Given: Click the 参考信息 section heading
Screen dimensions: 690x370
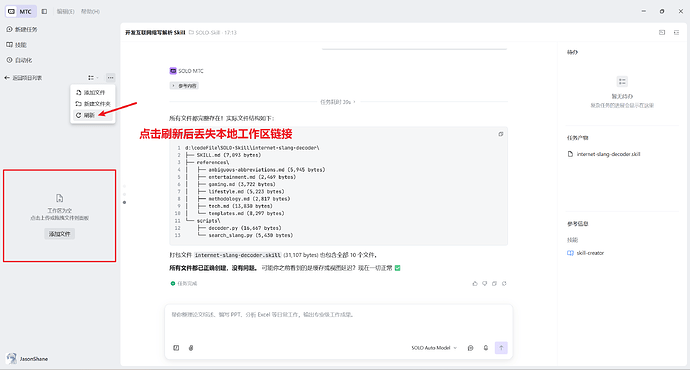Looking at the screenshot, I should 577,224.
